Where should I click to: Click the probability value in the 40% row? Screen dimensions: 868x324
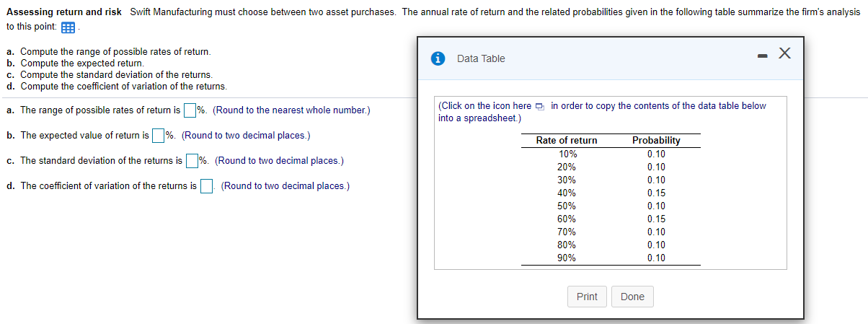[656, 193]
